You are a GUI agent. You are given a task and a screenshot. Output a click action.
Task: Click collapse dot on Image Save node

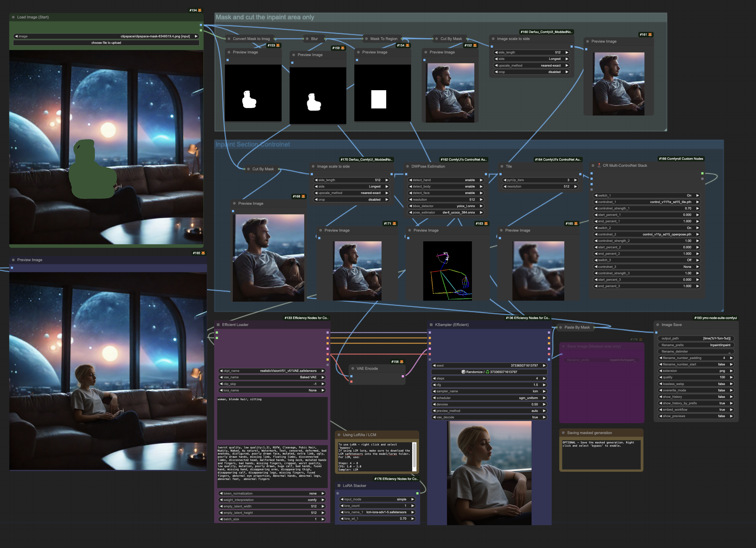658,325
